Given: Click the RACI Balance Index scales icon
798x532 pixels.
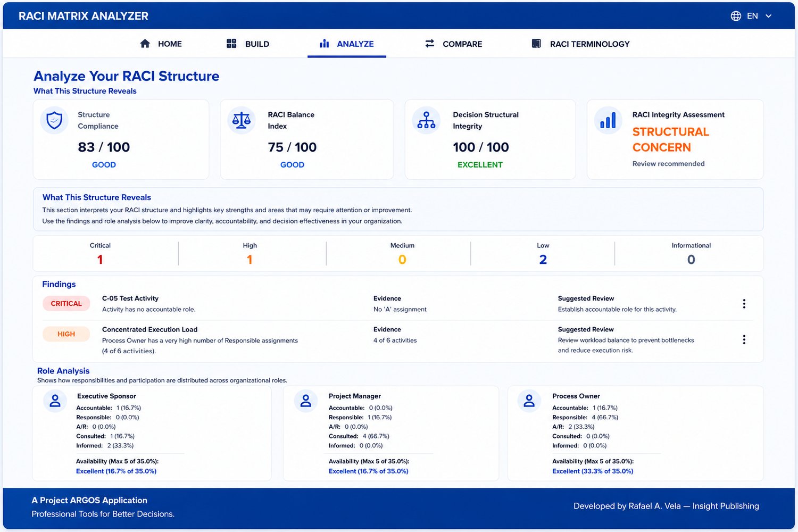Looking at the screenshot, I should click(242, 120).
